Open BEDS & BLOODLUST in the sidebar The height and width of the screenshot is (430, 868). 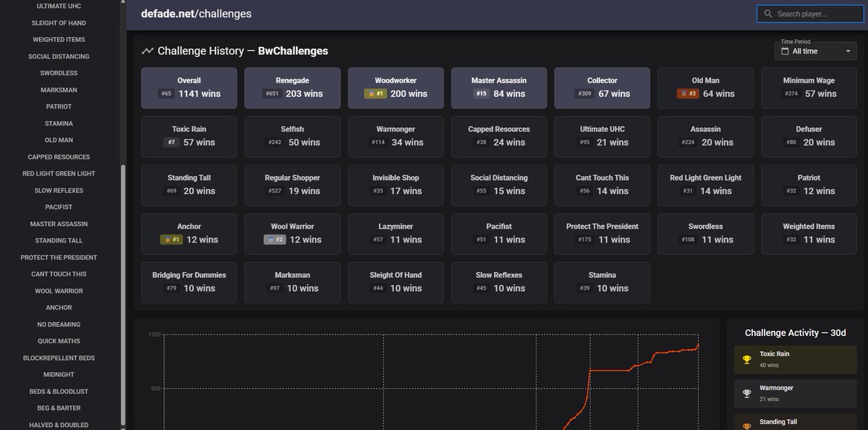click(x=59, y=392)
